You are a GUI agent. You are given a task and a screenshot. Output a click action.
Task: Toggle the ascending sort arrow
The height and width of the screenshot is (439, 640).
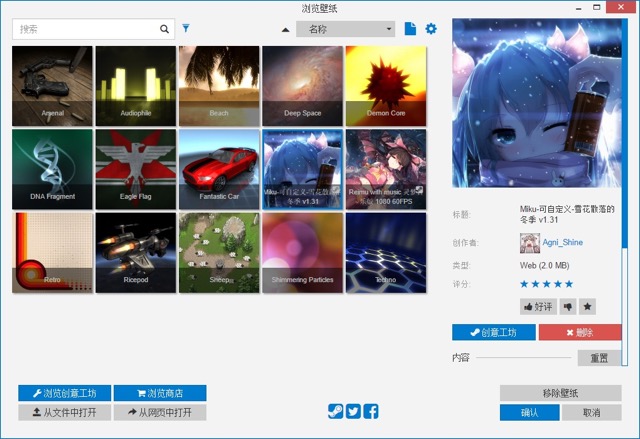pyautogui.click(x=286, y=29)
